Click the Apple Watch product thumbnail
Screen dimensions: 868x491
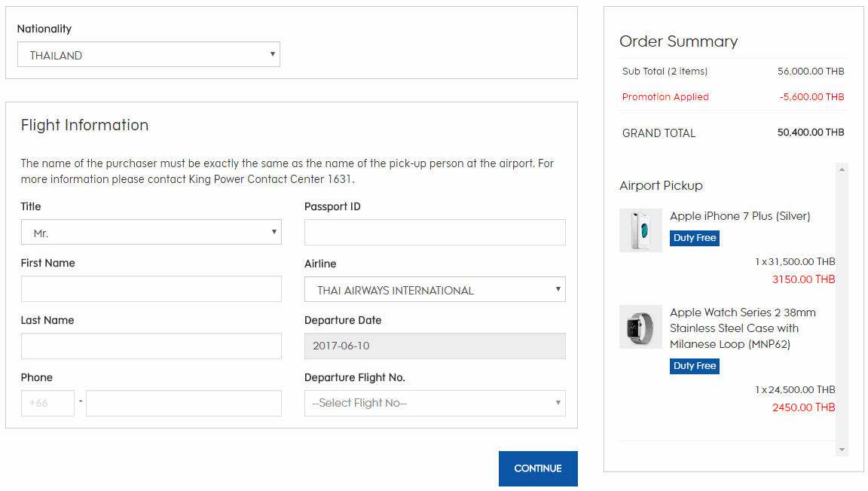(x=640, y=327)
